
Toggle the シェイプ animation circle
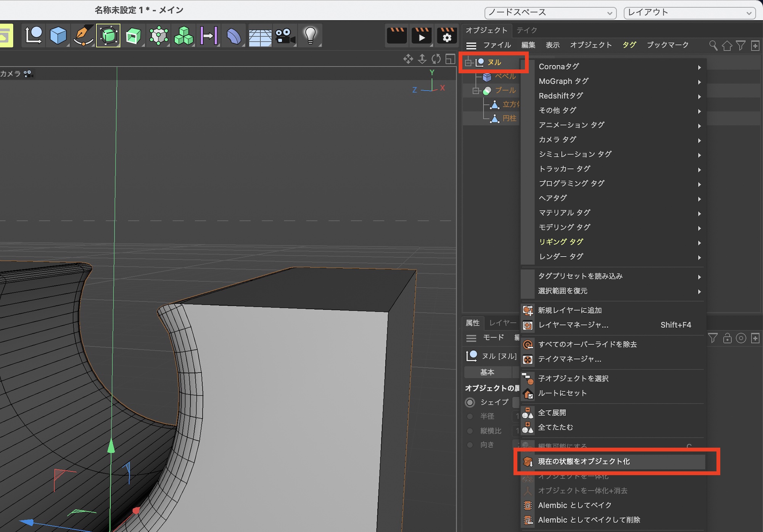coord(470,402)
